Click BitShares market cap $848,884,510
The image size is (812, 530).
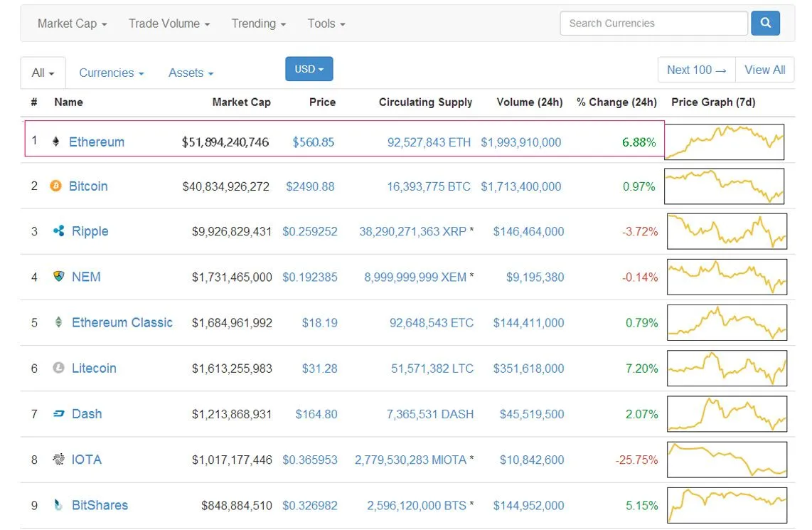(x=237, y=505)
